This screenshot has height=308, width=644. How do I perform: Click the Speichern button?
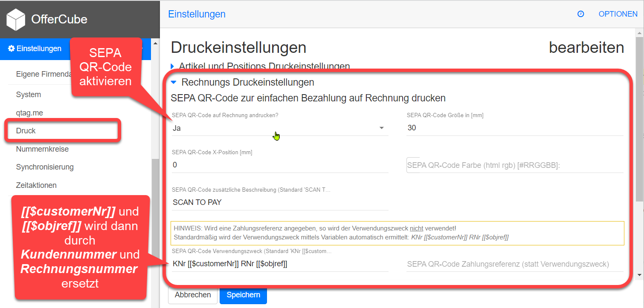point(243,295)
